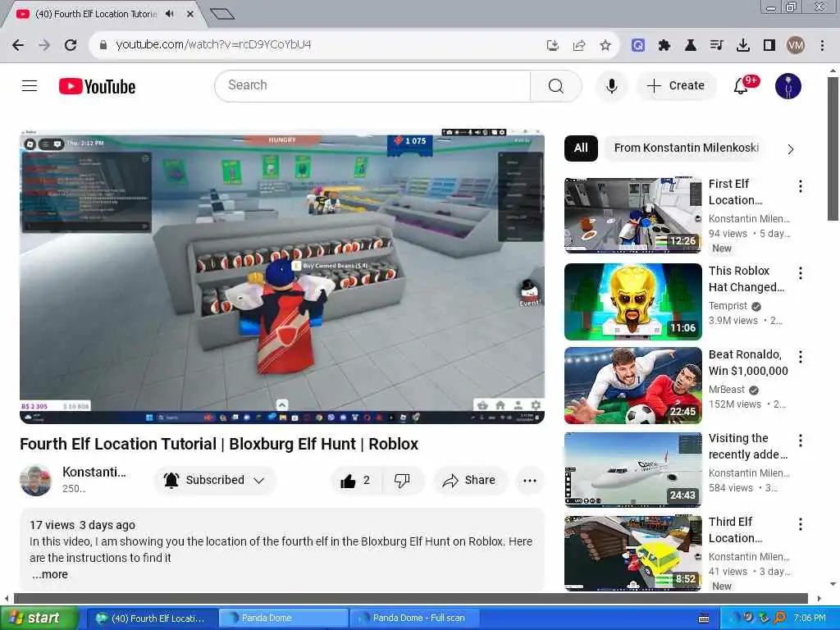
Task: Open First Elf Location thumbnail
Action: pyautogui.click(x=633, y=216)
